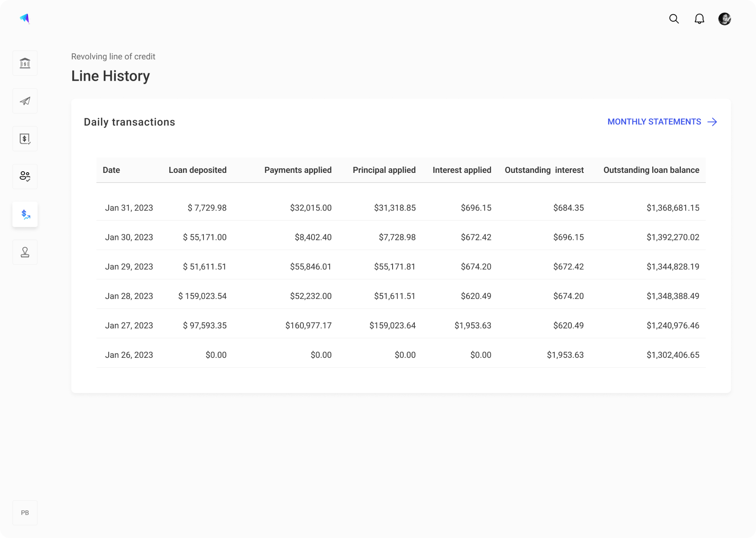Sort by the Date column header

click(111, 170)
